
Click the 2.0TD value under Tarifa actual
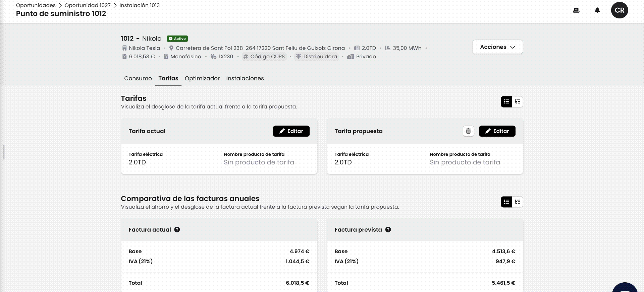pos(137,162)
